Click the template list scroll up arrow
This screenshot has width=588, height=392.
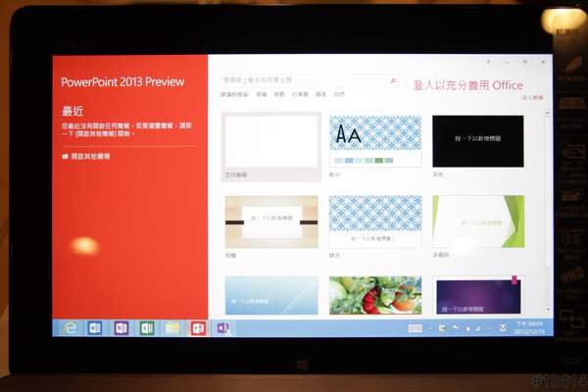[x=547, y=113]
